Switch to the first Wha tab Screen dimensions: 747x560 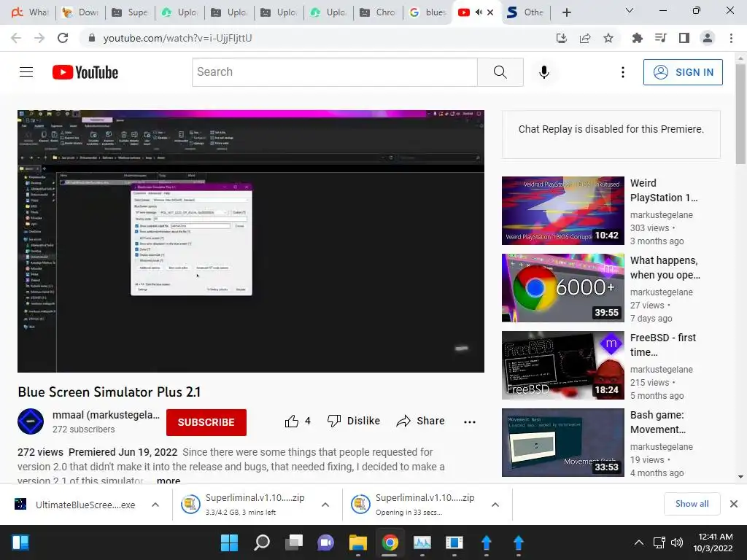point(31,12)
